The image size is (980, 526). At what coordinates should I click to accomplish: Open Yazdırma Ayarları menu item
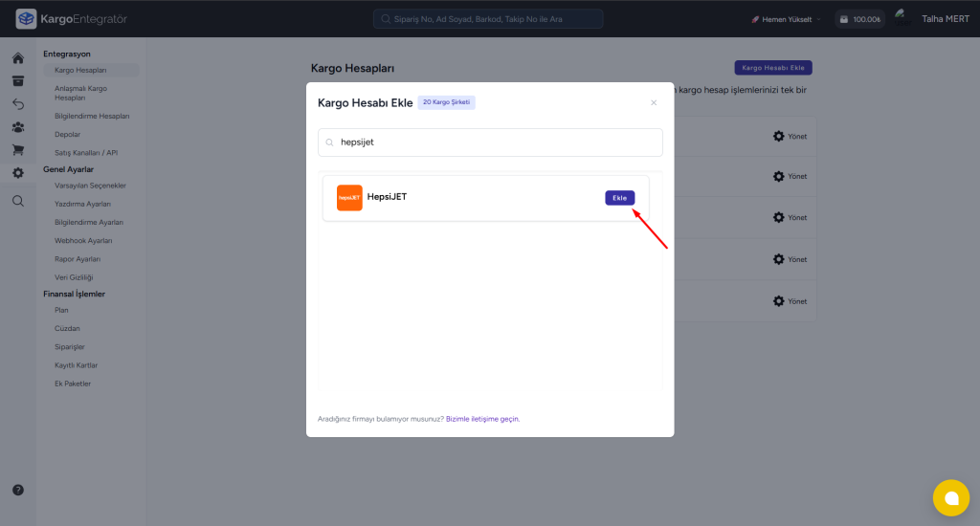(x=83, y=204)
